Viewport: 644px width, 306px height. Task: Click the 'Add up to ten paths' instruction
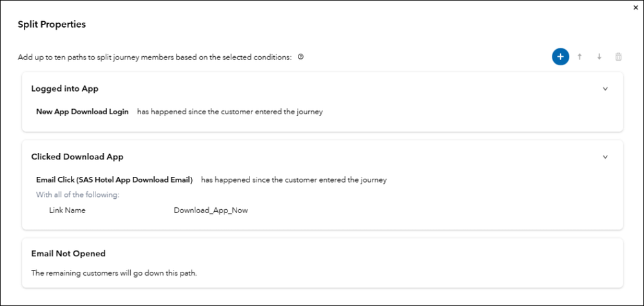(155, 57)
